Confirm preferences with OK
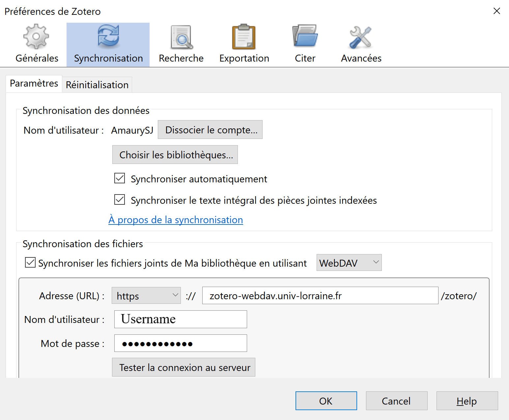This screenshot has width=509, height=420. coord(326,401)
